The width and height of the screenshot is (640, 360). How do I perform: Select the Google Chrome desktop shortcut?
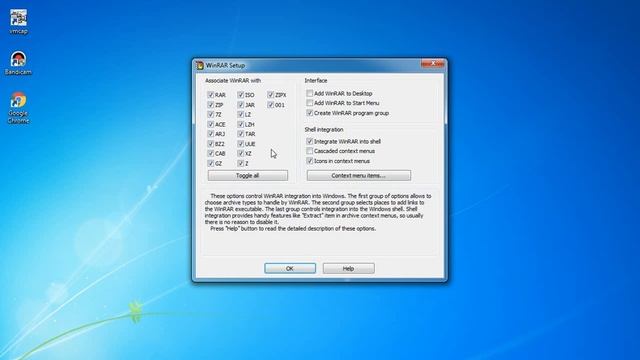coord(18,107)
